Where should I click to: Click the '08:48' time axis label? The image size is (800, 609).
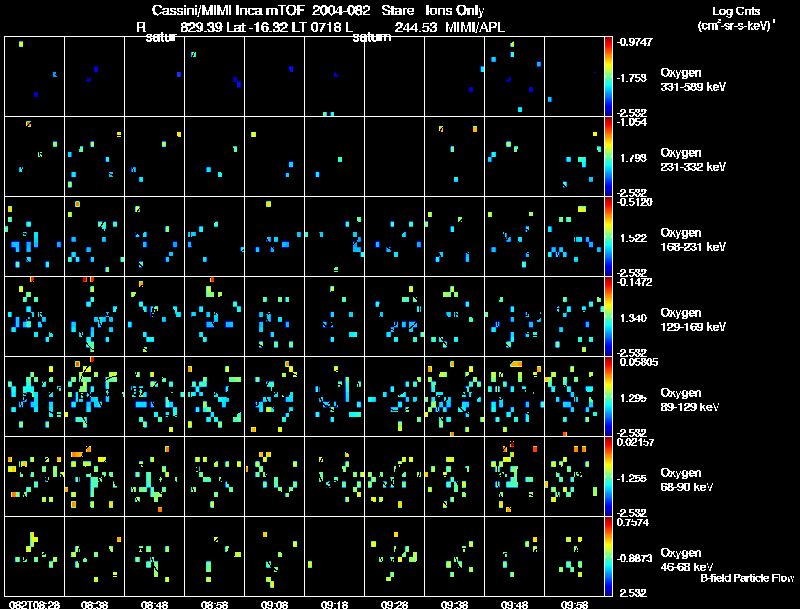155,604
